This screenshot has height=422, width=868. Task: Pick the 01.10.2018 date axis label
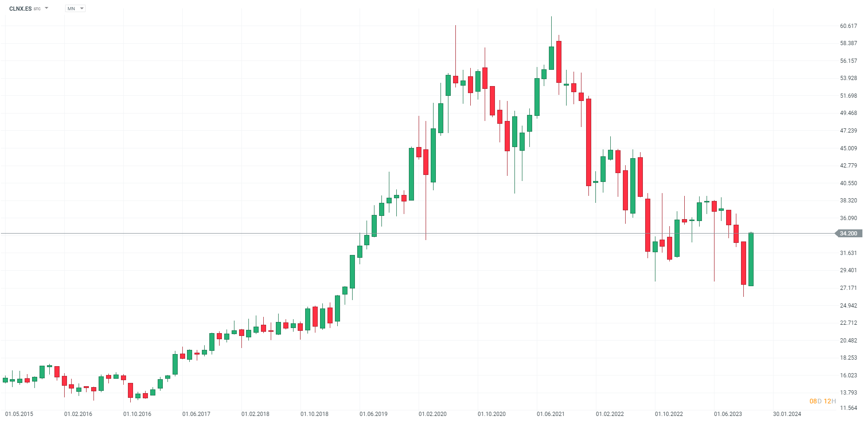click(x=314, y=414)
